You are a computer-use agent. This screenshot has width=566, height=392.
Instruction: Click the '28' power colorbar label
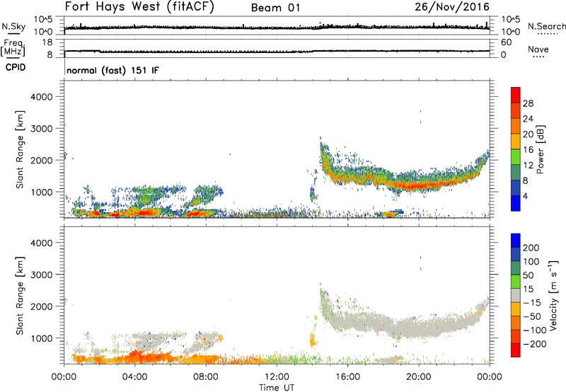tap(528, 103)
